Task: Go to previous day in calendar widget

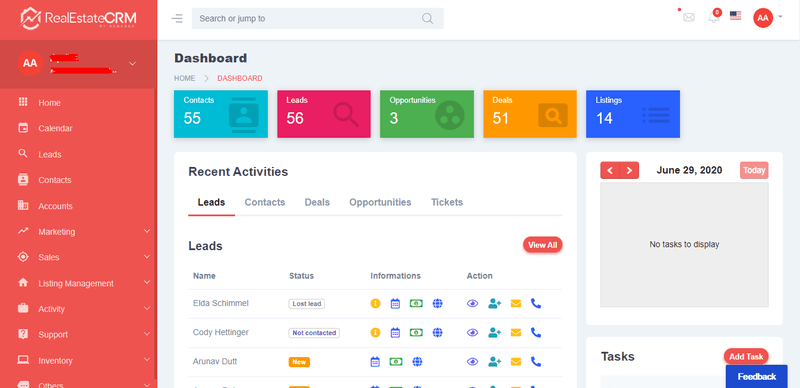Action: coord(610,171)
